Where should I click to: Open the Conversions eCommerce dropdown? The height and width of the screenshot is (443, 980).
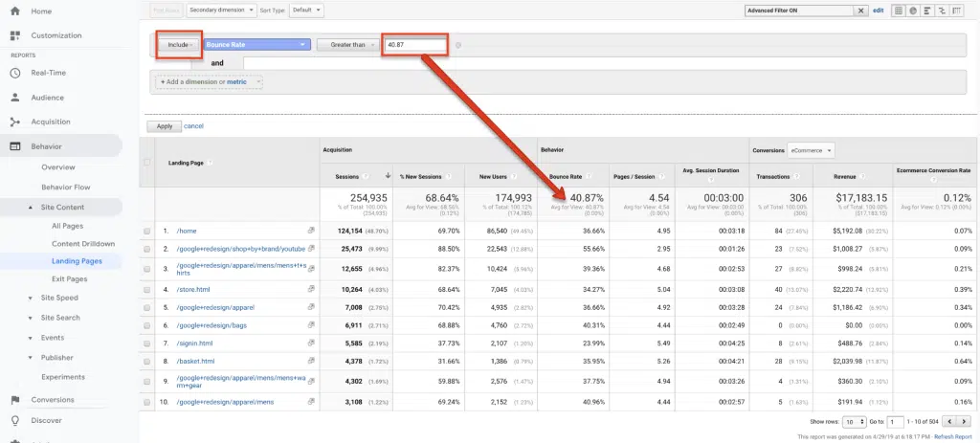[x=811, y=150]
